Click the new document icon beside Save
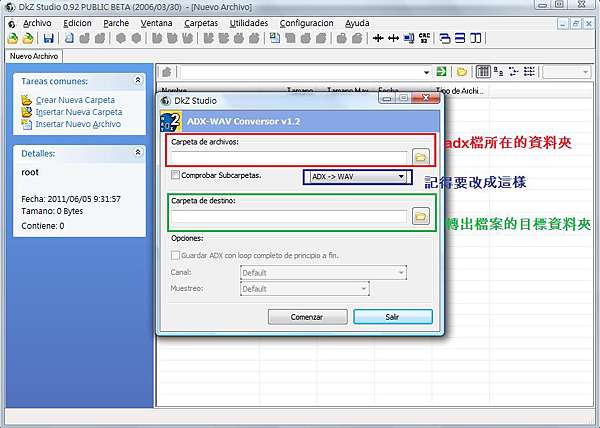 pos(69,38)
